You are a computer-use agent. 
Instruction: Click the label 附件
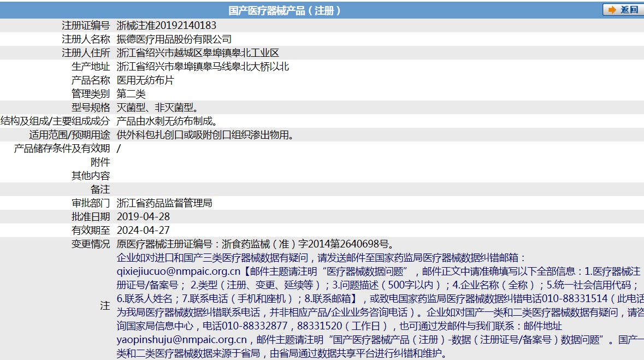pos(100,162)
